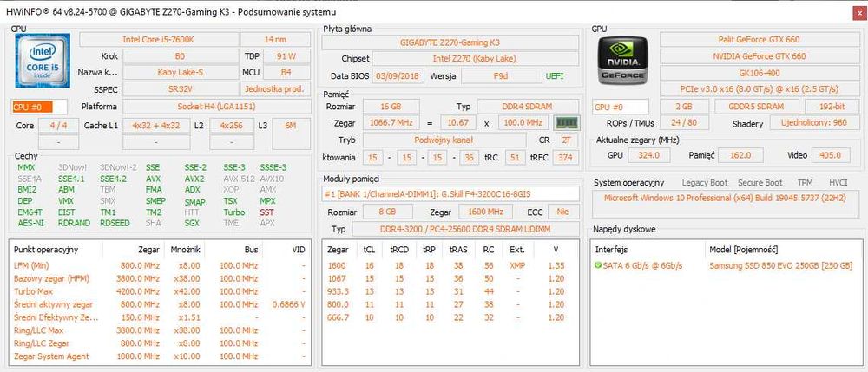Click the Intel Core i5-7600K name field
The image size is (868, 372).
click(159, 39)
